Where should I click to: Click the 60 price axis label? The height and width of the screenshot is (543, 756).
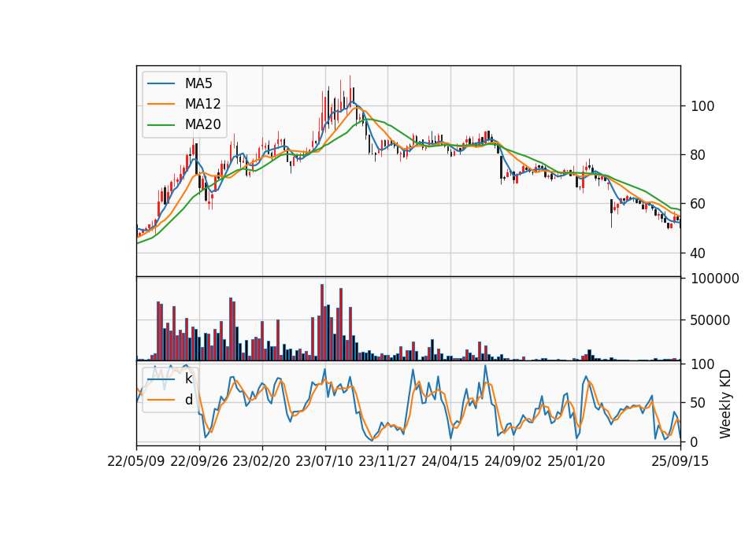pos(698,205)
